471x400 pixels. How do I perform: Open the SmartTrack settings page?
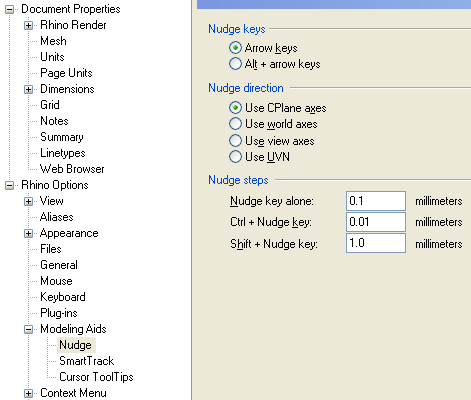click(87, 361)
